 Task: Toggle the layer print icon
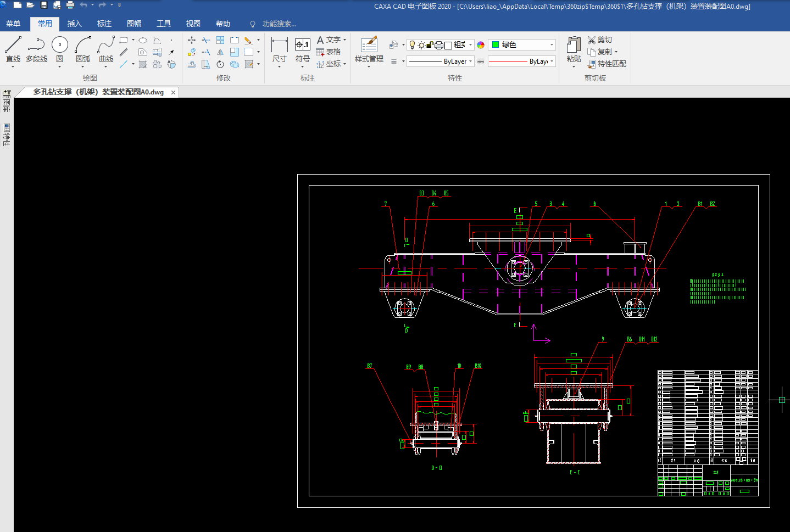click(x=439, y=45)
